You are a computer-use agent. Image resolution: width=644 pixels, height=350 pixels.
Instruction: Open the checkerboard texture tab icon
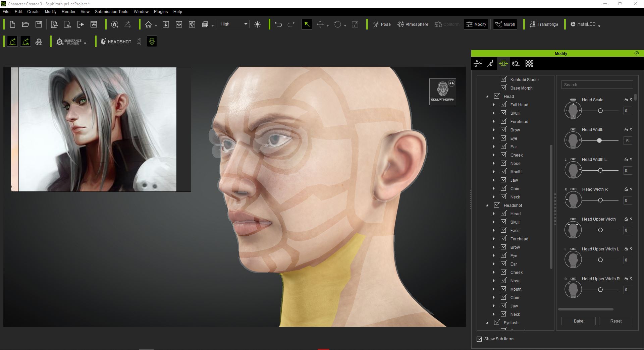[x=529, y=63]
